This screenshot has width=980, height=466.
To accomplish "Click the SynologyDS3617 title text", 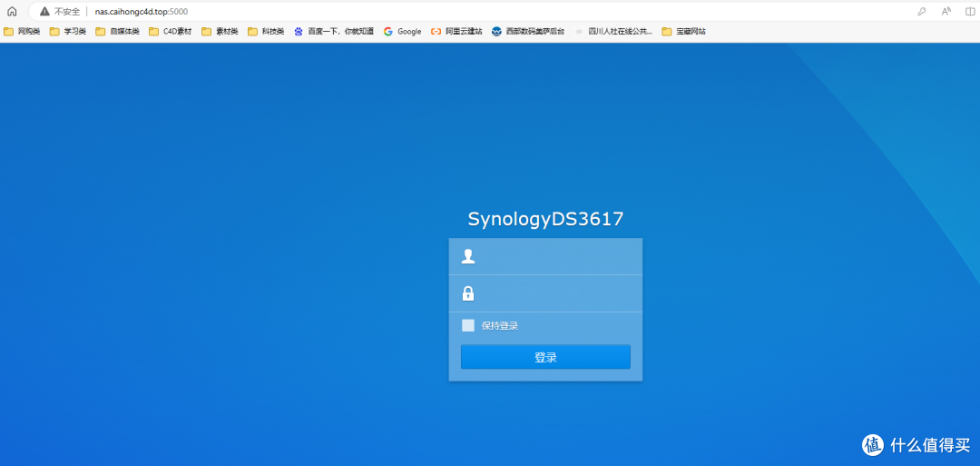I will [545, 219].
